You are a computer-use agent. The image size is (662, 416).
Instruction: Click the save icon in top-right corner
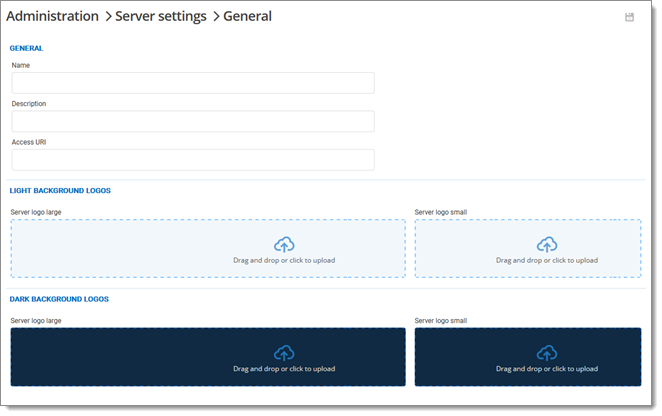click(629, 17)
